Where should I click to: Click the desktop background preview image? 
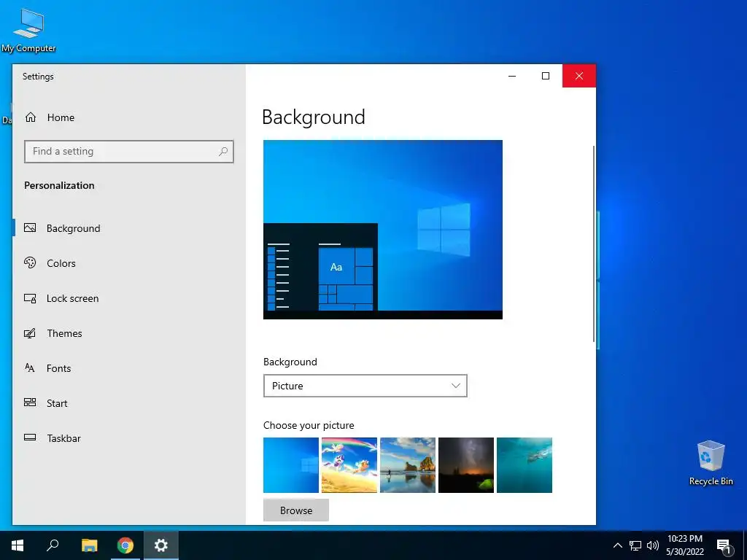click(382, 230)
